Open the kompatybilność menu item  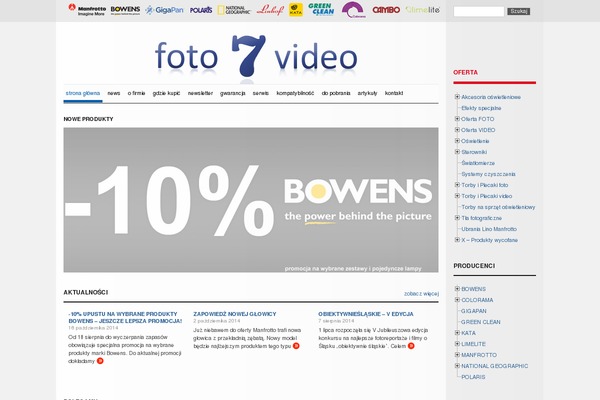click(x=295, y=93)
